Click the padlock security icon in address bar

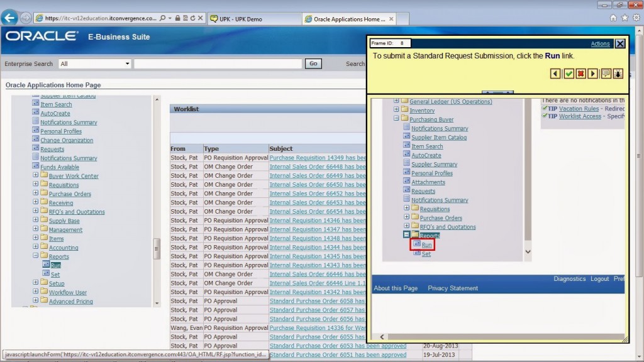[x=177, y=18]
